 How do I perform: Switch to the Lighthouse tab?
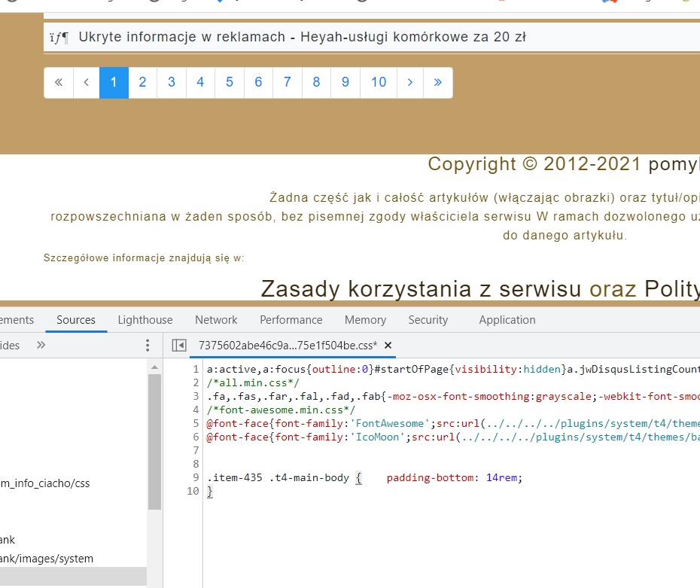coord(145,320)
